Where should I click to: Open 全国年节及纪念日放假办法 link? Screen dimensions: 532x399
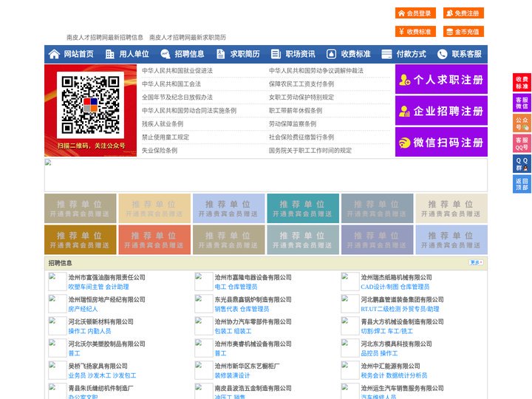(x=177, y=97)
